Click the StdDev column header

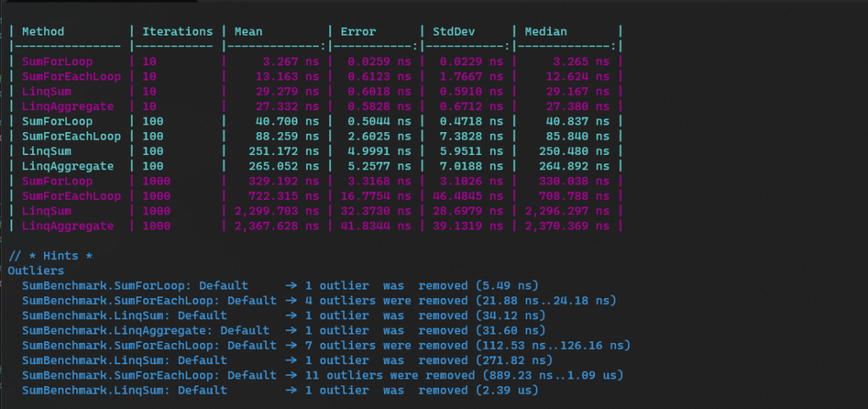coord(454,31)
